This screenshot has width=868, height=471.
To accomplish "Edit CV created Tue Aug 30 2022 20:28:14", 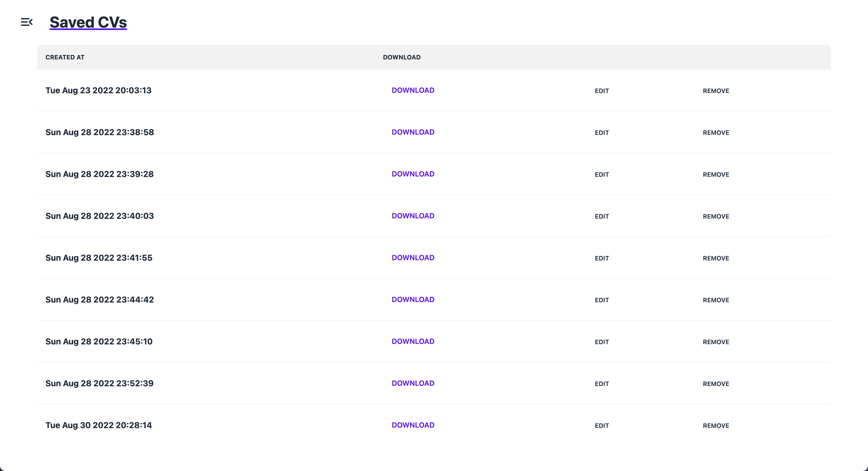I will pos(601,426).
